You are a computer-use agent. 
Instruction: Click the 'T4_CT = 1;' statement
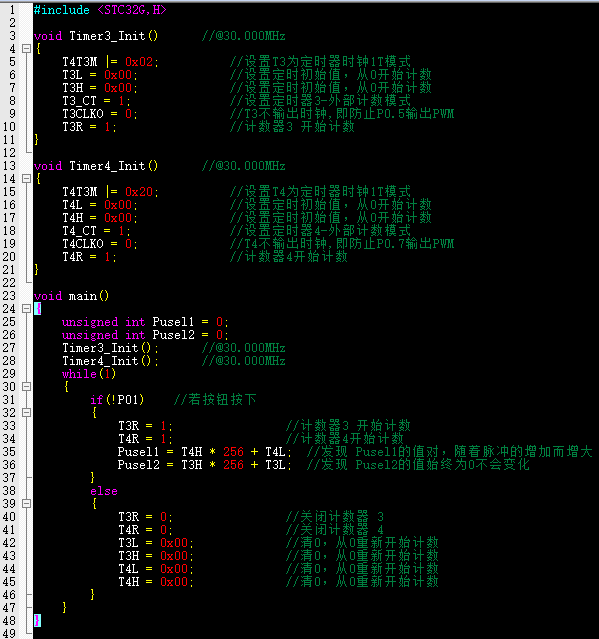click(96, 231)
